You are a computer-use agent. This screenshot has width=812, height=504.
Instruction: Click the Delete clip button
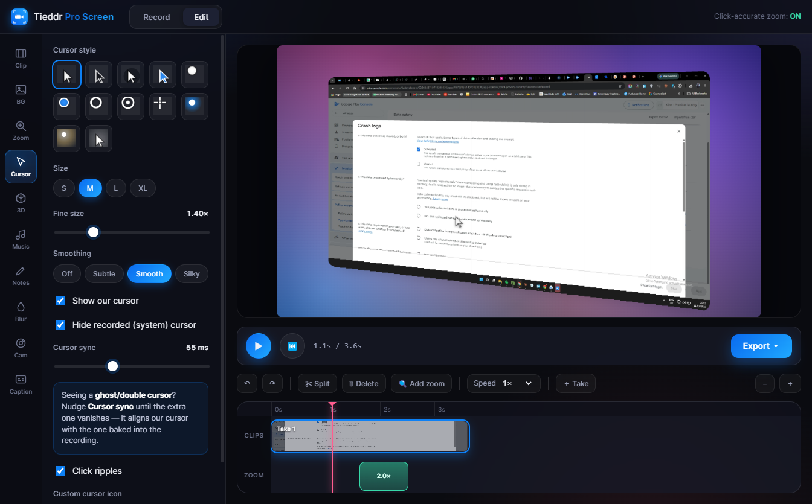click(x=364, y=383)
